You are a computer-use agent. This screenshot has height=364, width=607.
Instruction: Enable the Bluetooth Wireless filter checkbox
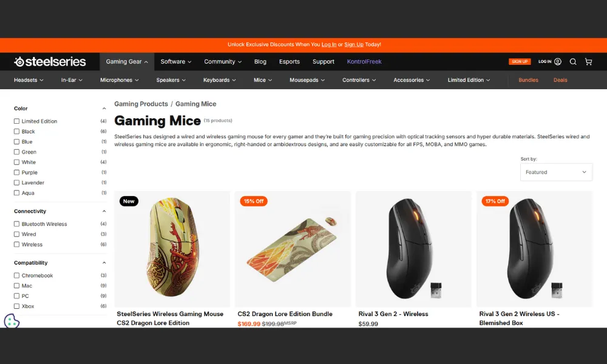(16, 224)
